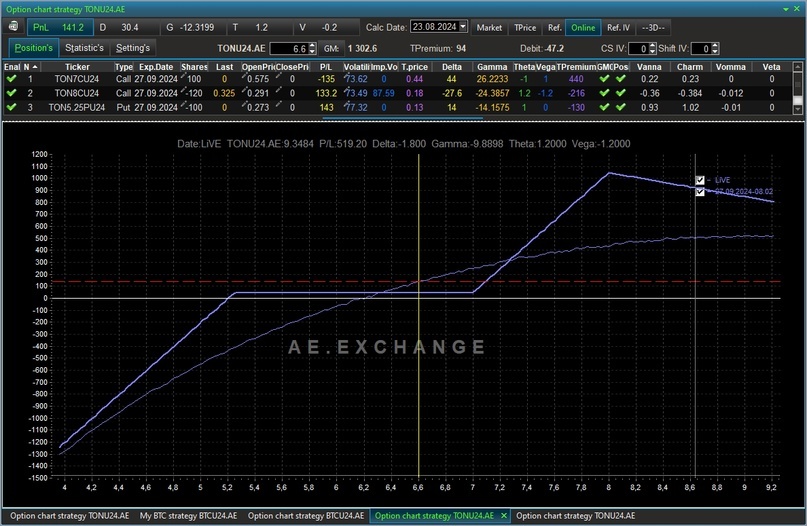Screen dimensions: 807x526
Task: Open the Calc Date dropdown calendar
Action: (x=463, y=27)
